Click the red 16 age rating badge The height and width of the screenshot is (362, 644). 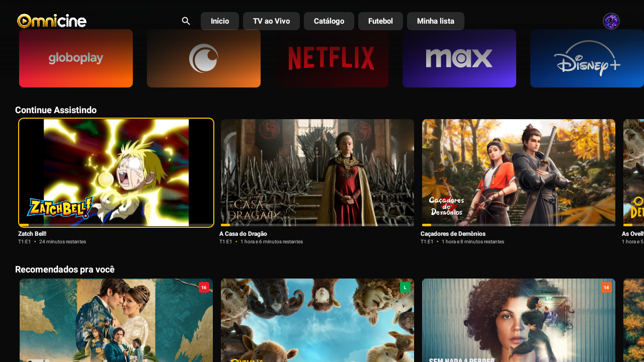204,287
